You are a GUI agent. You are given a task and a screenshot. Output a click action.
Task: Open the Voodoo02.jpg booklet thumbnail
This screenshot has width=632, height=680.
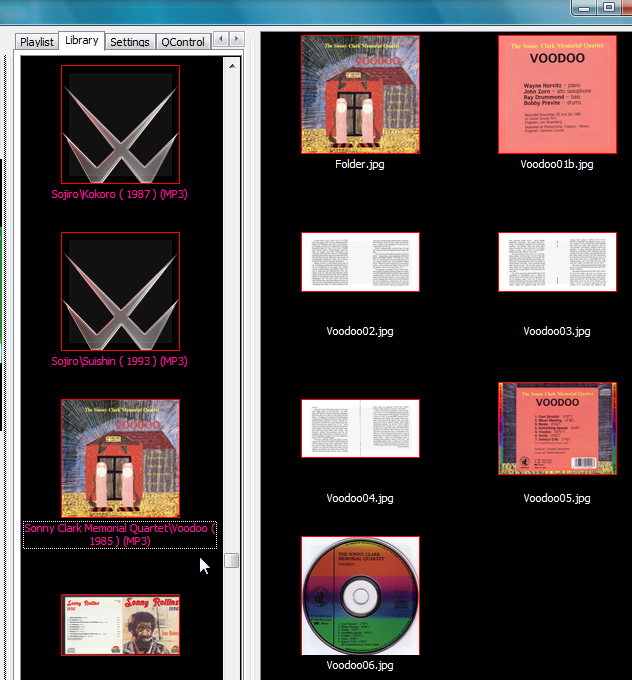click(360, 262)
